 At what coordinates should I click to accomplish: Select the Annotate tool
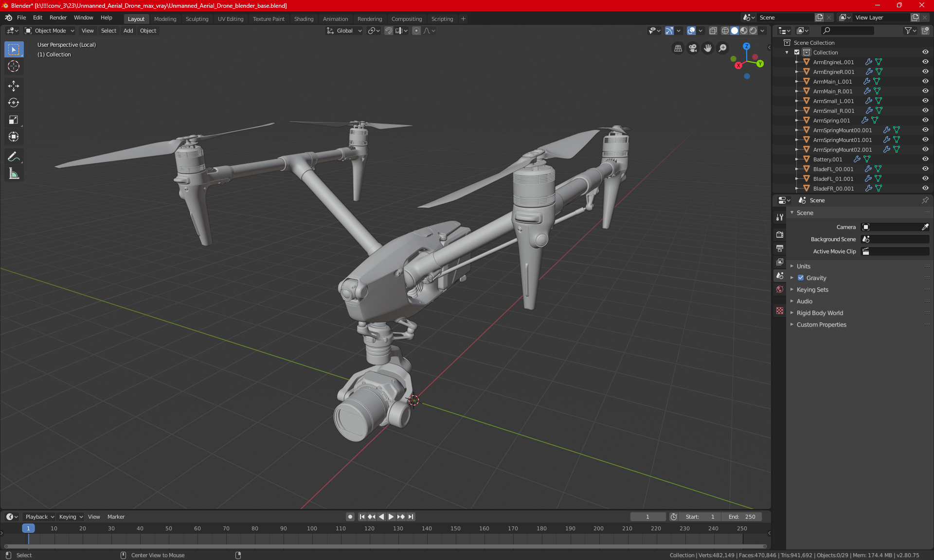[14, 157]
